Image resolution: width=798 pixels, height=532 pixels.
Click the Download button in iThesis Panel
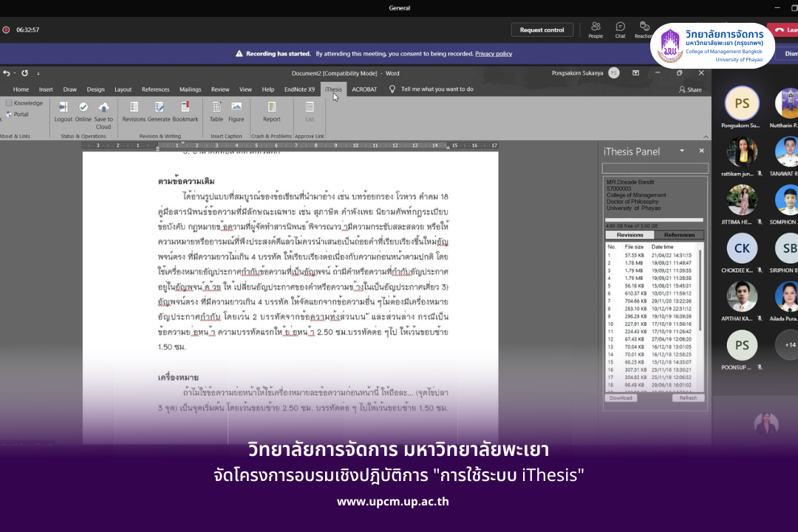pos(621,398)
